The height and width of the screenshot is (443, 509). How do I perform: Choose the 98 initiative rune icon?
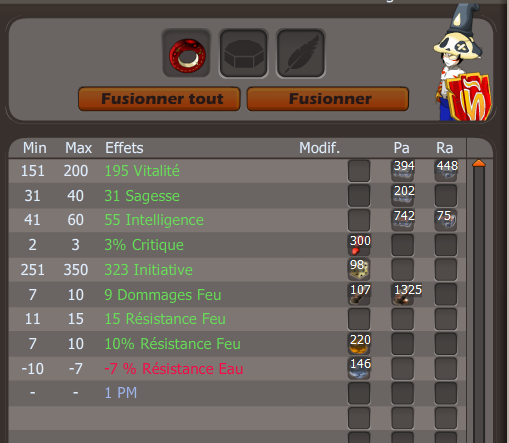359,269
